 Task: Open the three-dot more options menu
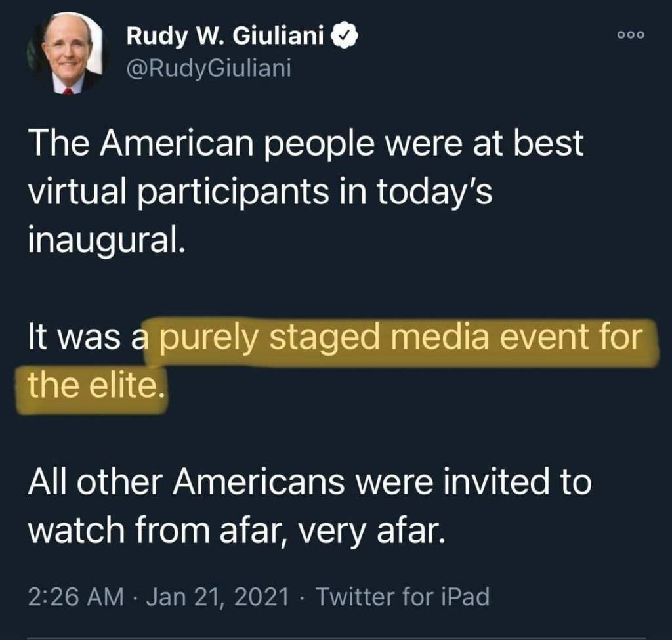[631, 35]
